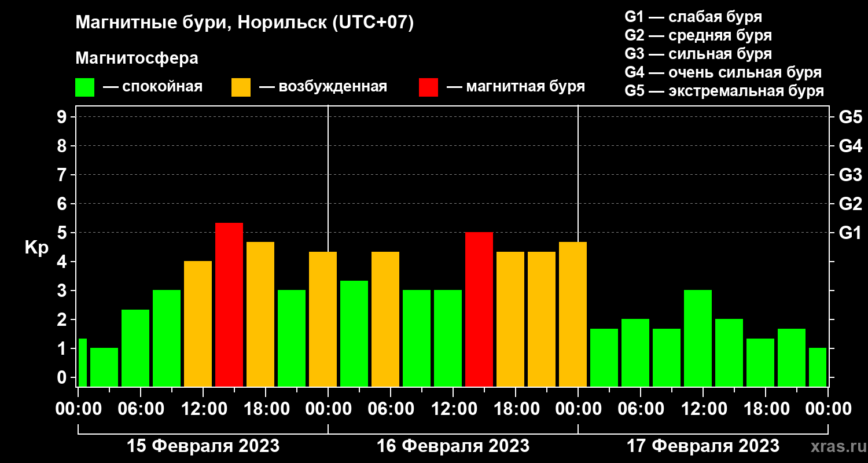The image size is (868, 463).
Task: Click the '15 Февраля 2023' date label
Action: [203, 446]
